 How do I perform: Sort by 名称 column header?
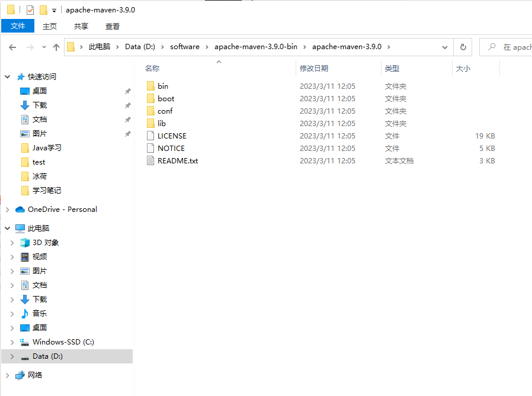[x=152, y=69]
